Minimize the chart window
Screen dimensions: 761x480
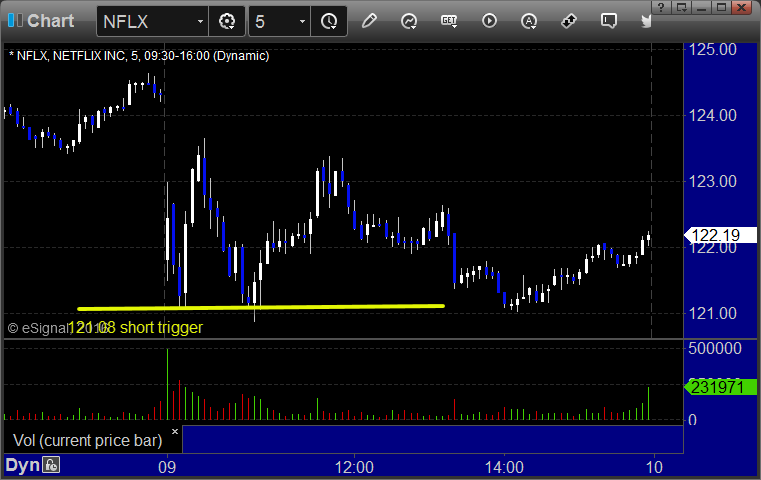pyautogui.click(x=701, y=7)
